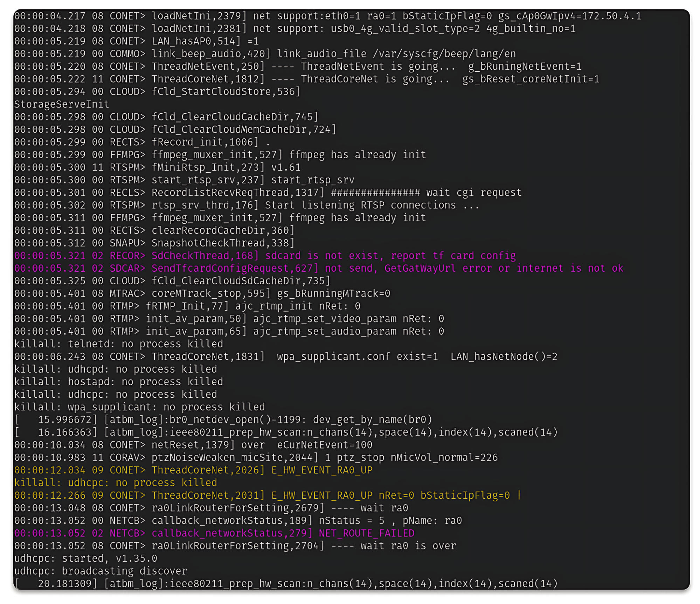Click the link_beep_audio file path line

click(x=265, y=54)
